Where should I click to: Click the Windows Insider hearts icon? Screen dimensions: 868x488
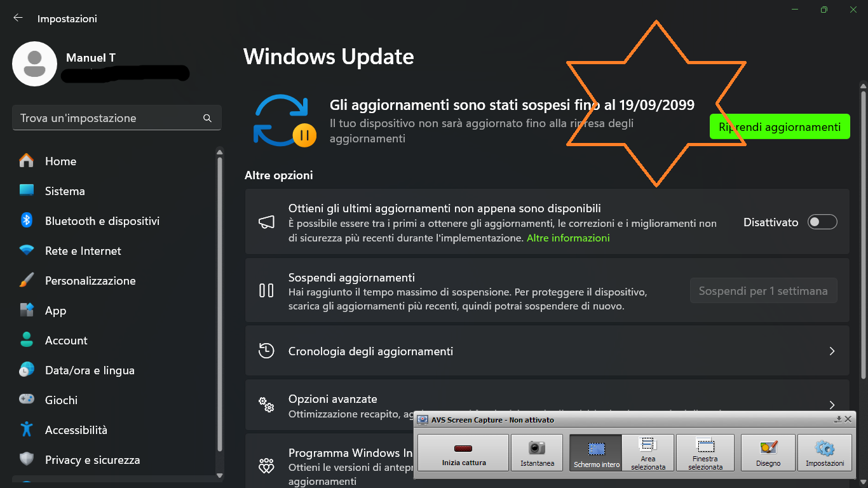[x=266, y=467]
